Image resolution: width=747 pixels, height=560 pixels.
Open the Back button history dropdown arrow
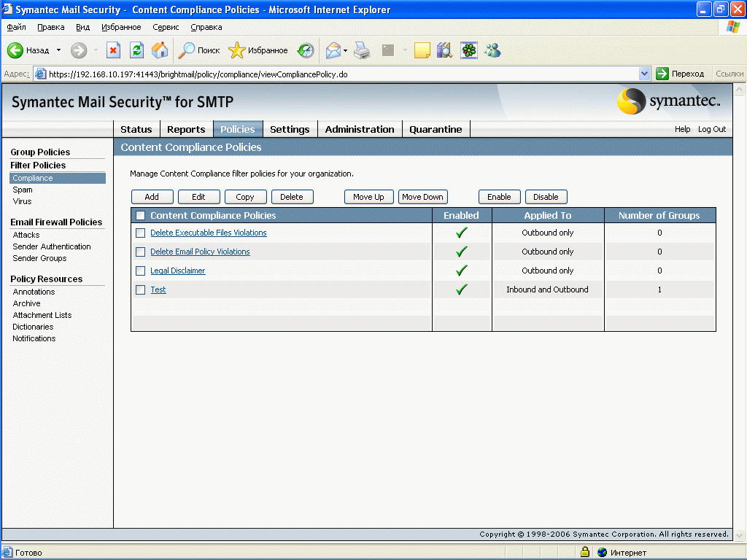point(59,50)
